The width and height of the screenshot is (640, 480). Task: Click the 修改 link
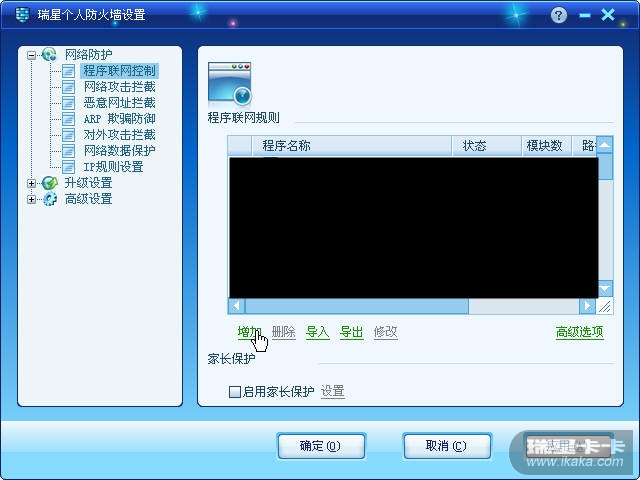pyautogui.click(x=385, y=332)
